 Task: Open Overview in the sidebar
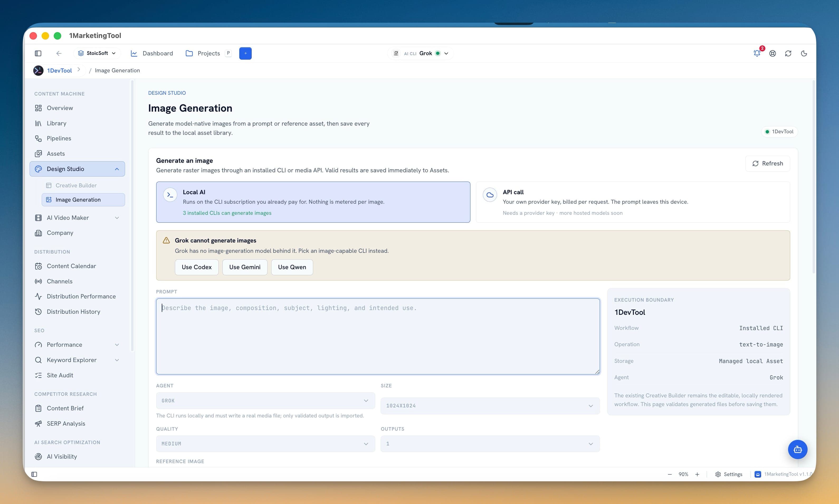point(77,108)
